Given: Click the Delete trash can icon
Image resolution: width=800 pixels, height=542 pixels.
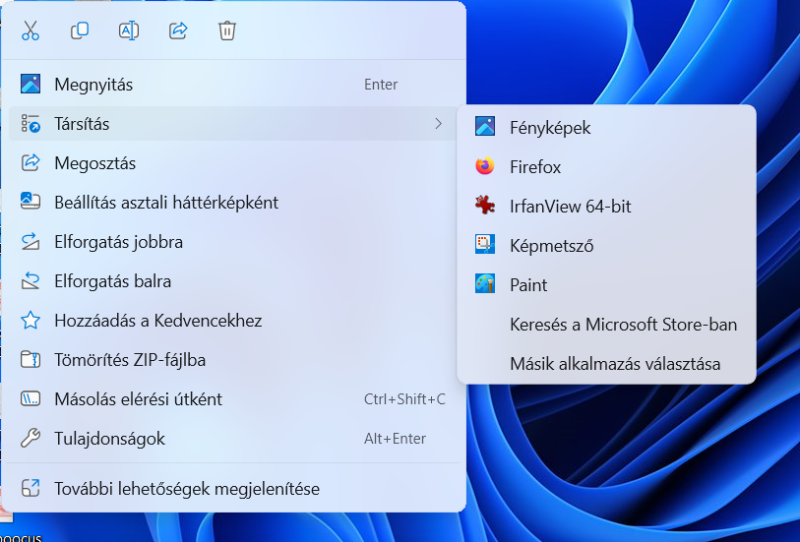Looking at the screenshot, I should click(x=227, y=31).
